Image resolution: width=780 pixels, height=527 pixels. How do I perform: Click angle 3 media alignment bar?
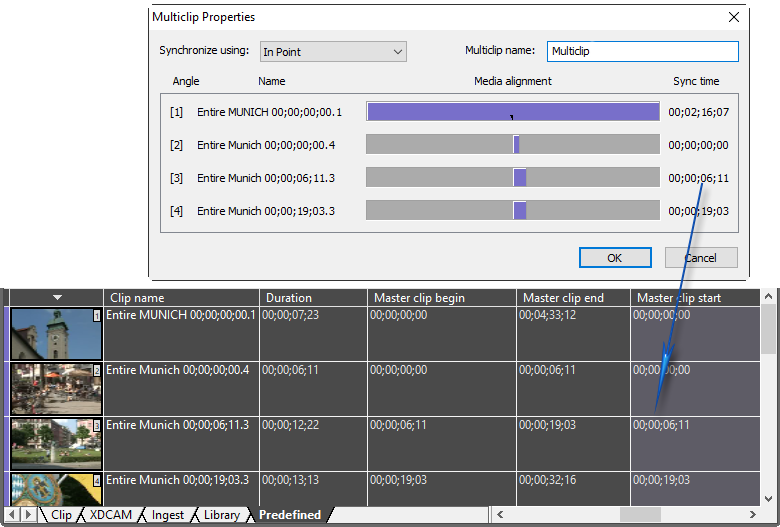(512, 178)
